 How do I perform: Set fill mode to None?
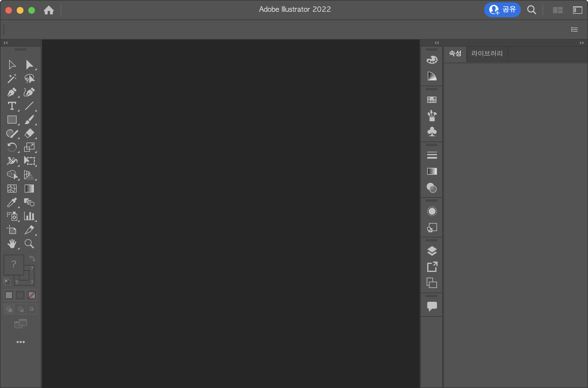(32, 295)
